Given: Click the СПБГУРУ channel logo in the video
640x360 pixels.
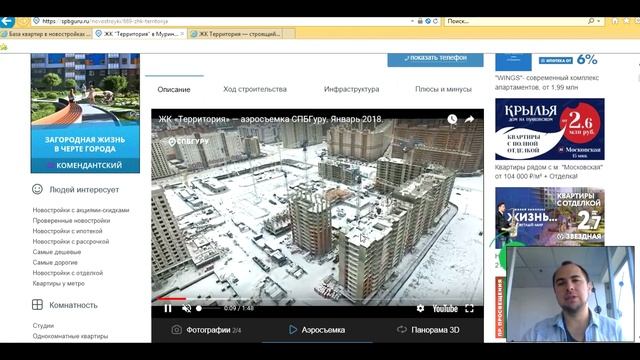Looking at the screenshot, I should tap(189, 141).
